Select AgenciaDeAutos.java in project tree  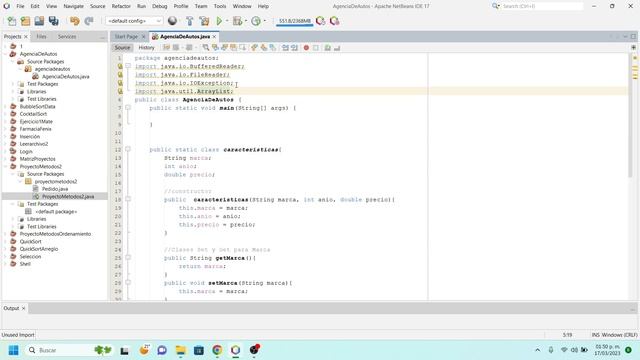pos(65,77)
